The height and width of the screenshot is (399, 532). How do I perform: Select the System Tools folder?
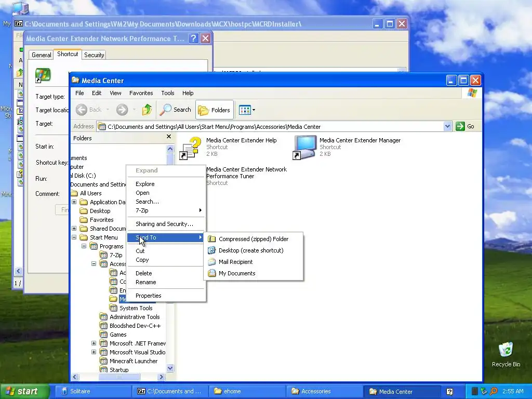[136, 308]
